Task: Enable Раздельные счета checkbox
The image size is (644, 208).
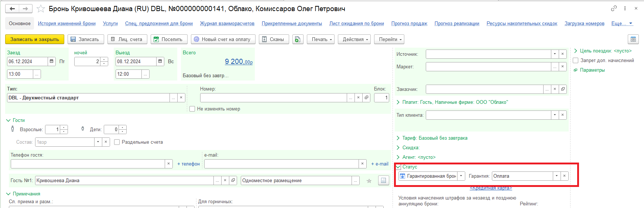Action: [x=117, y=142]
